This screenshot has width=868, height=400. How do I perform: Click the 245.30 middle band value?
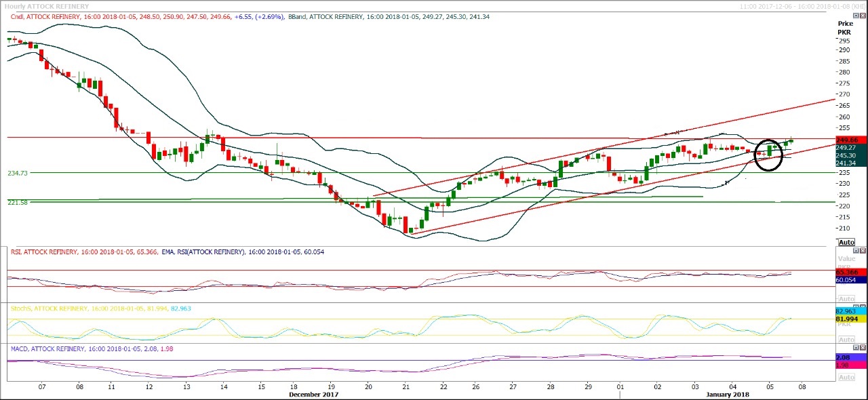pyautogui.click(x=850, y=155)
